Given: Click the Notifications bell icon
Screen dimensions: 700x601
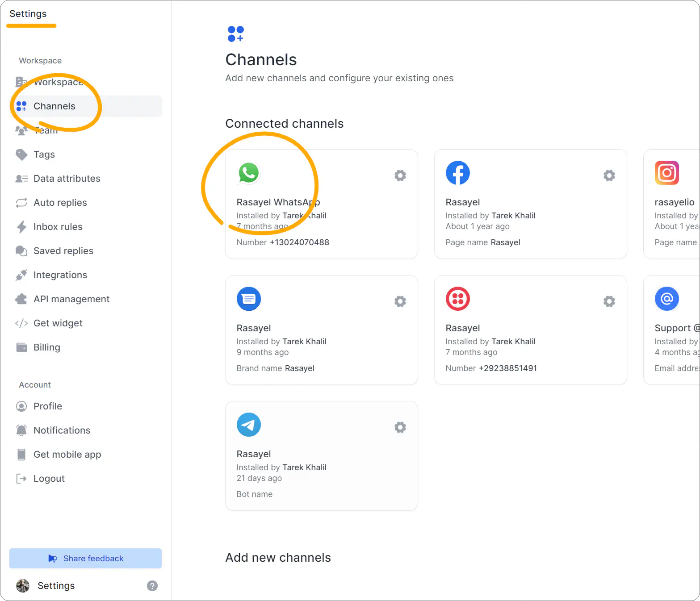Looking at the screenshot, I should click(21, 430).
